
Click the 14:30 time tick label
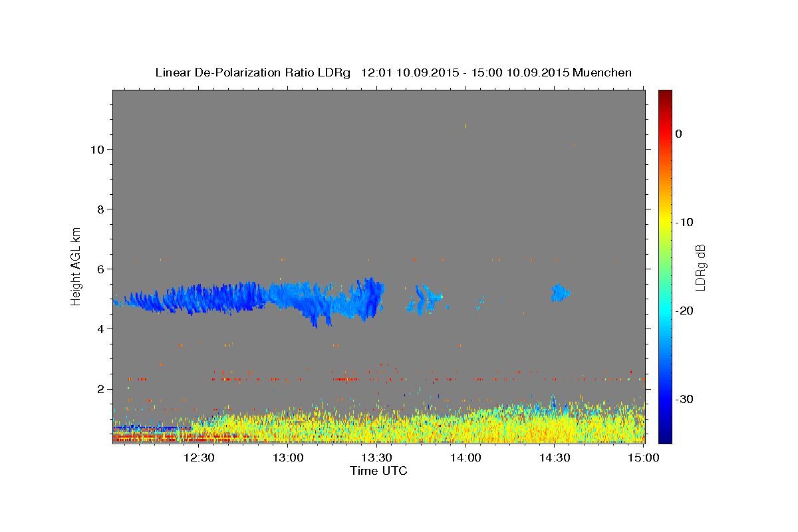tap(555, 458)
